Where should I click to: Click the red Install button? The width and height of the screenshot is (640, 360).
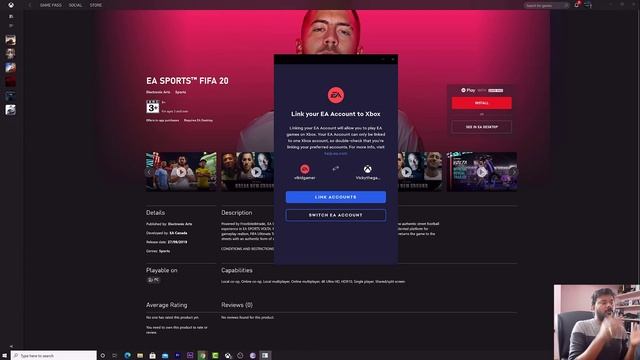click(482, 103)
